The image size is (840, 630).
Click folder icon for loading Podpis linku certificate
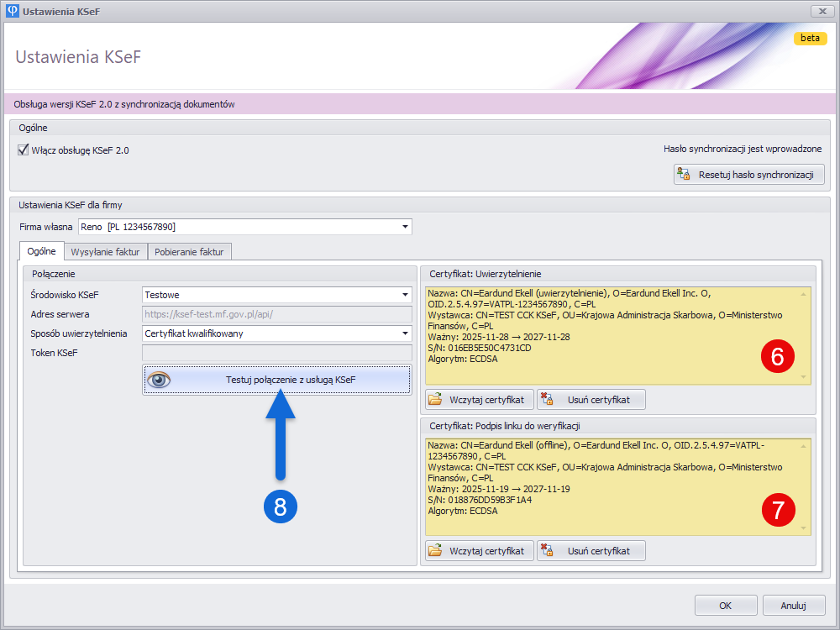pyautogui.click(x=435, y=551)
